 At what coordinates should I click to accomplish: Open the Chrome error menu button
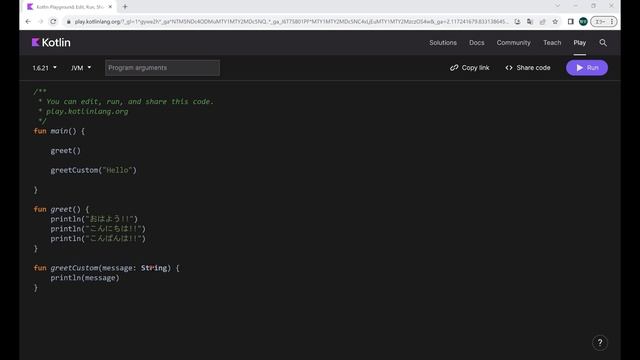point(604,22)
